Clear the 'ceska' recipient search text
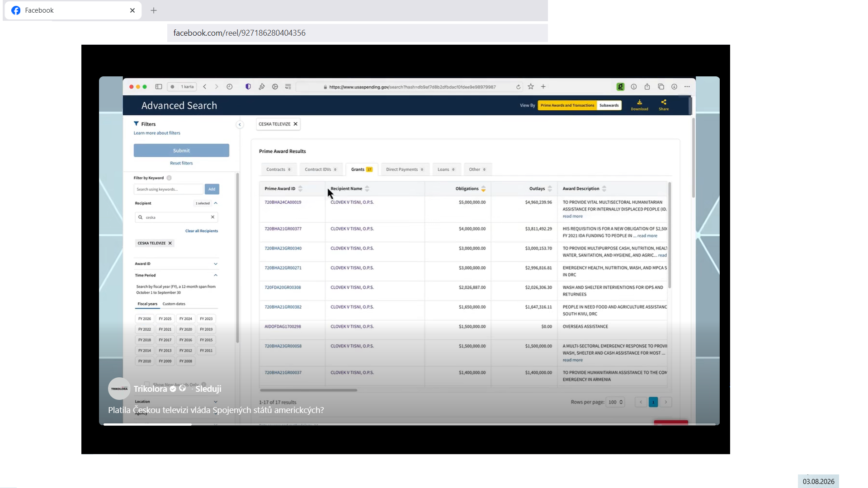Viewport: 868px width, 488px height. pos(212,217)
